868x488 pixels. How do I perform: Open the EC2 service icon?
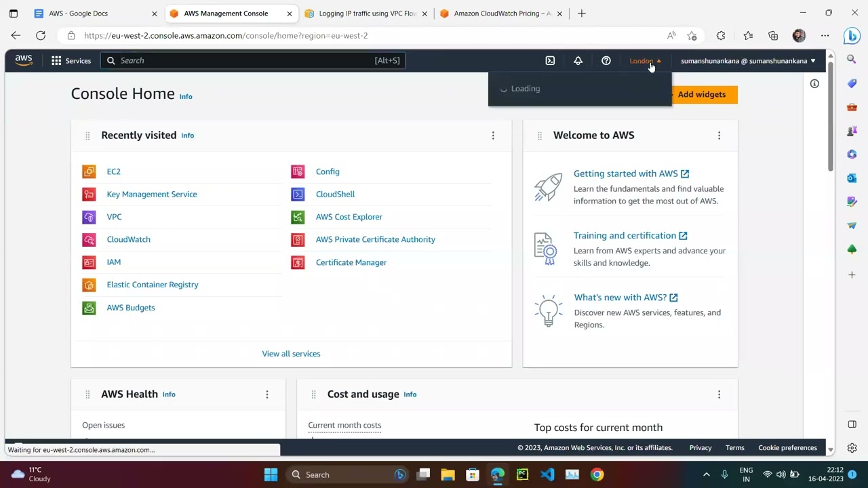point(89,171)
